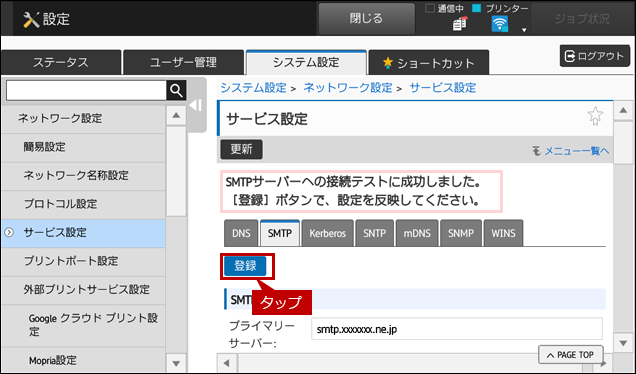
Task: Select the WINS service tab
Action: [503, 233]
